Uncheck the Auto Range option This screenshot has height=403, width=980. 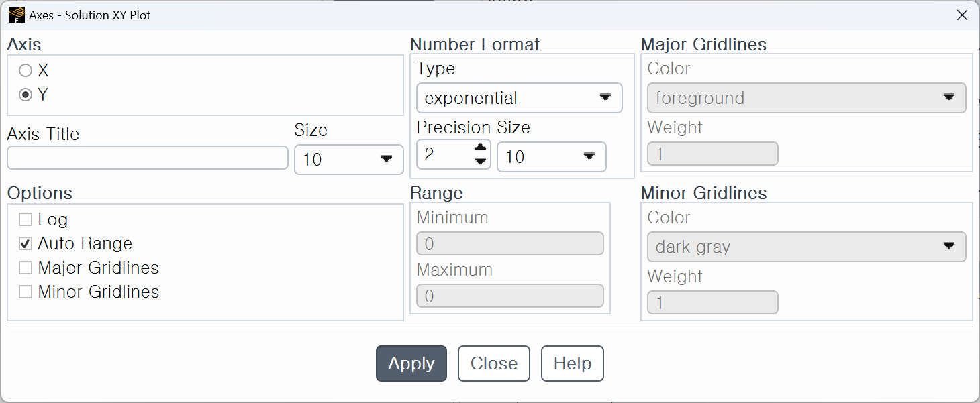pyautogui.click(x=26, y=243)
